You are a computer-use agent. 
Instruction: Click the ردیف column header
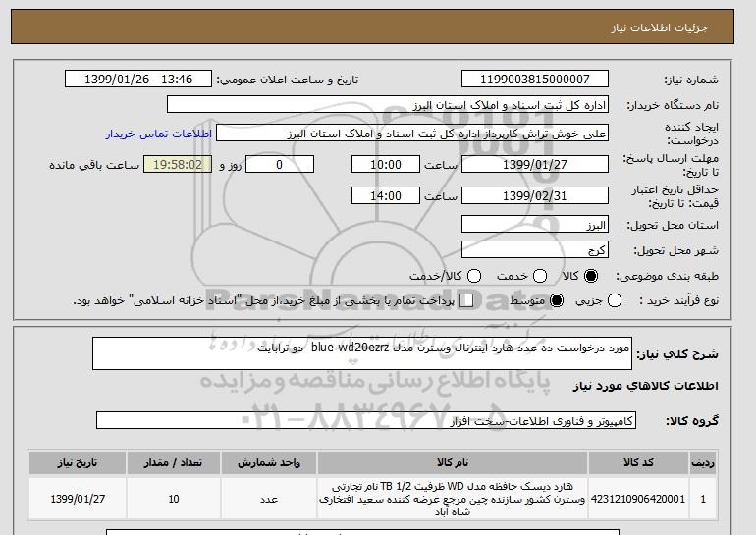(703, 462)
